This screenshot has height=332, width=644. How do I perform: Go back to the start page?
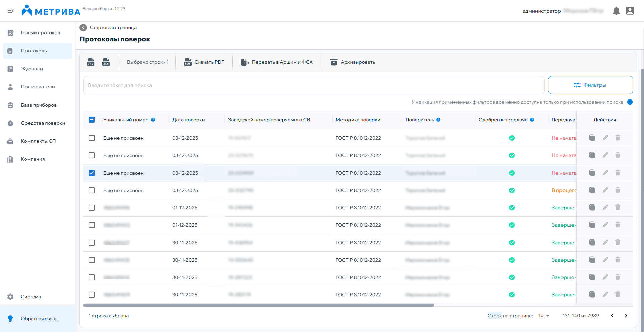[x=83, y=28]
